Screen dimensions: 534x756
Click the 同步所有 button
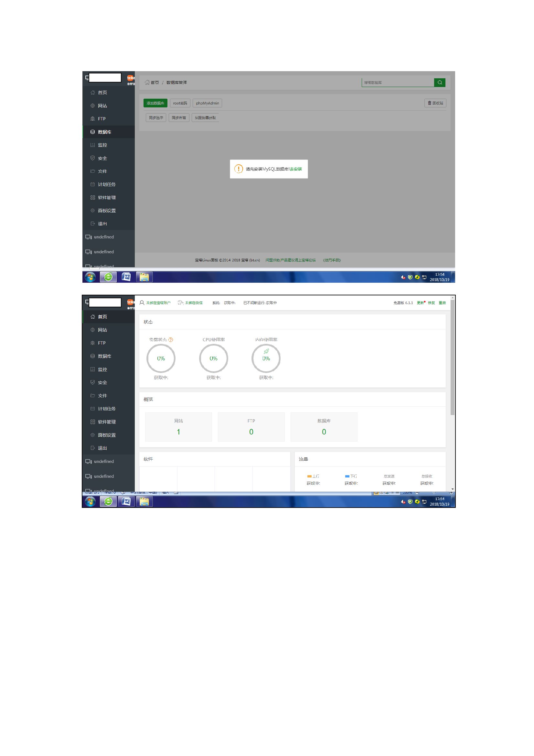179,117
